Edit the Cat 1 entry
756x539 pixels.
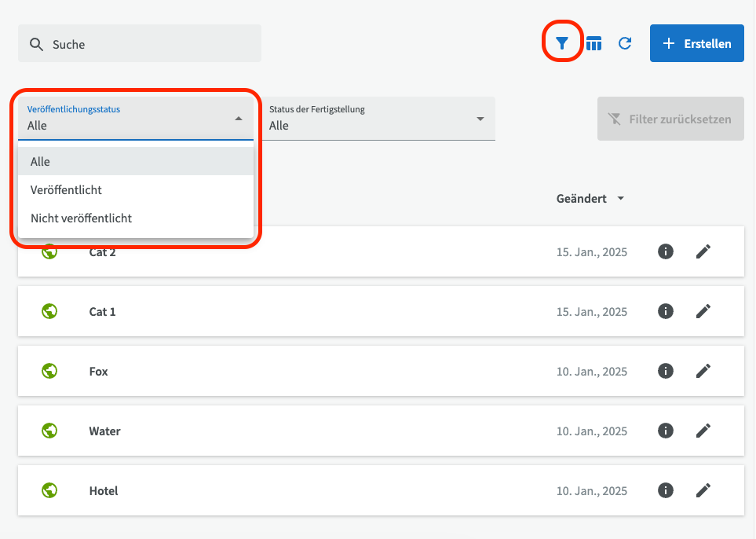(703, 311)
